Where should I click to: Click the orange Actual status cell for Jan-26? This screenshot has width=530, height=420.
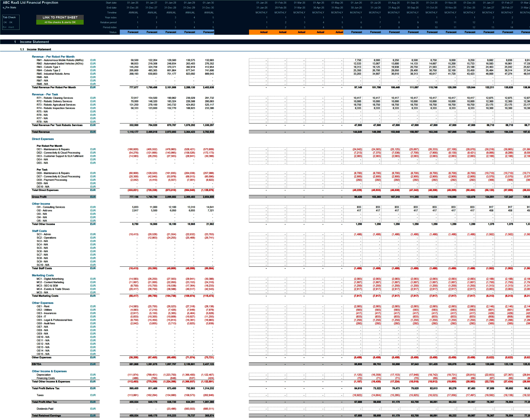[x=264, y=32]
